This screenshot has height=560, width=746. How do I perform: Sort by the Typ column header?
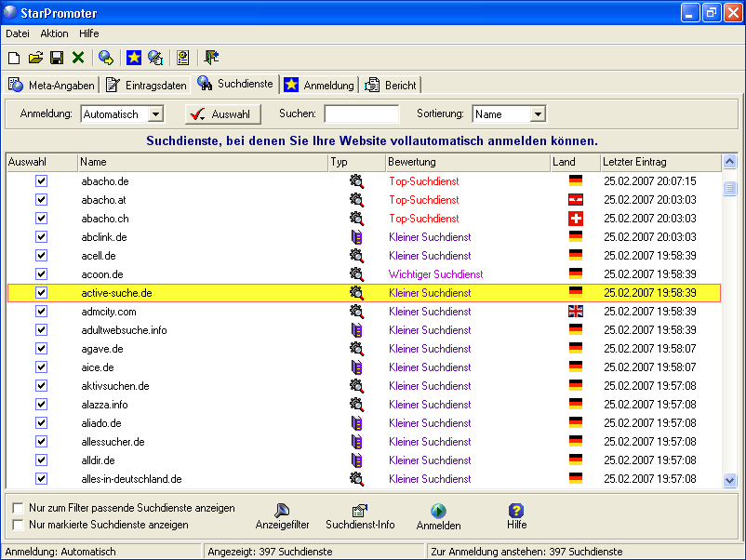(357, 162)
